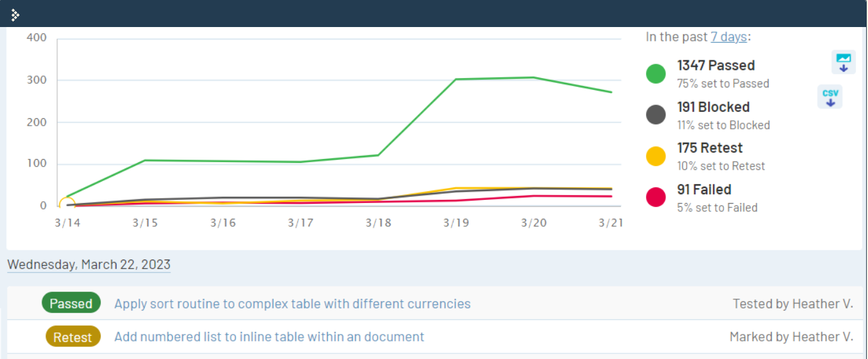
Task: Click the green Passed line at 3/19
Action: pos(456,79)
